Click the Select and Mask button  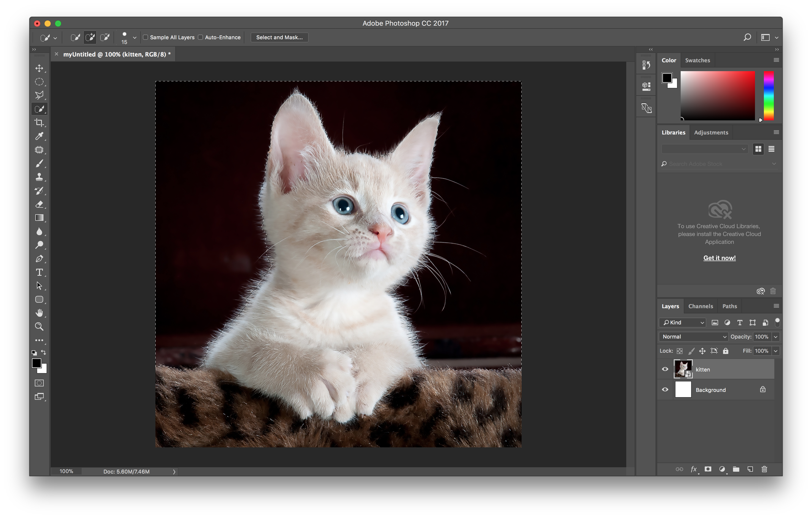279,37
